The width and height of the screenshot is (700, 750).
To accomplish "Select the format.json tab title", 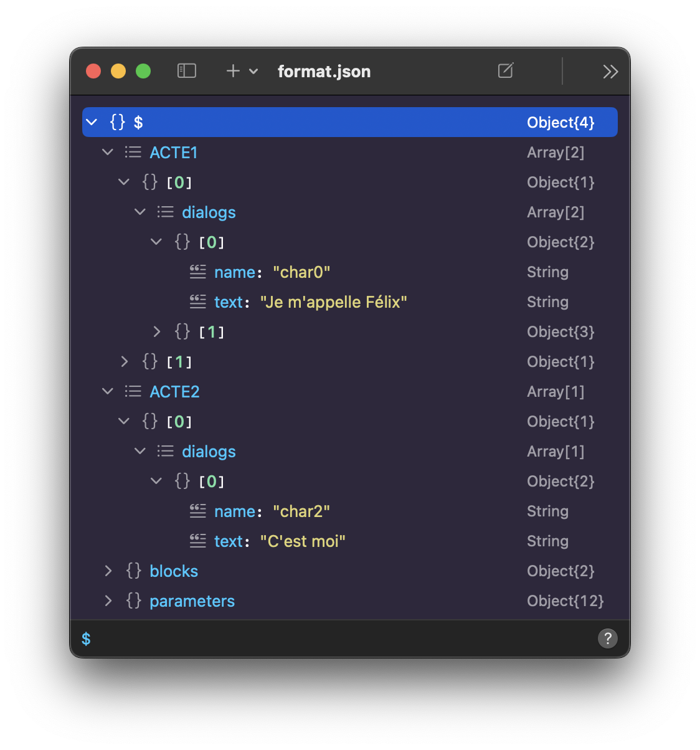I will click(324, 71).
